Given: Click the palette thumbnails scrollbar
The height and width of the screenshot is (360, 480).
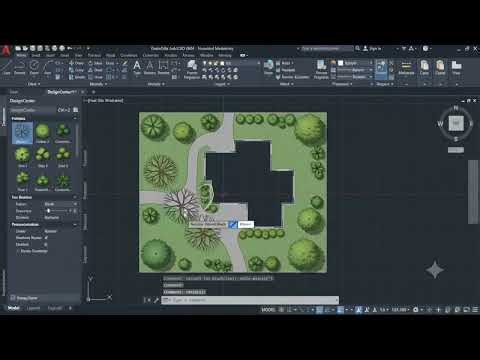Looking at the screenshot, I should tap(77, 140).
